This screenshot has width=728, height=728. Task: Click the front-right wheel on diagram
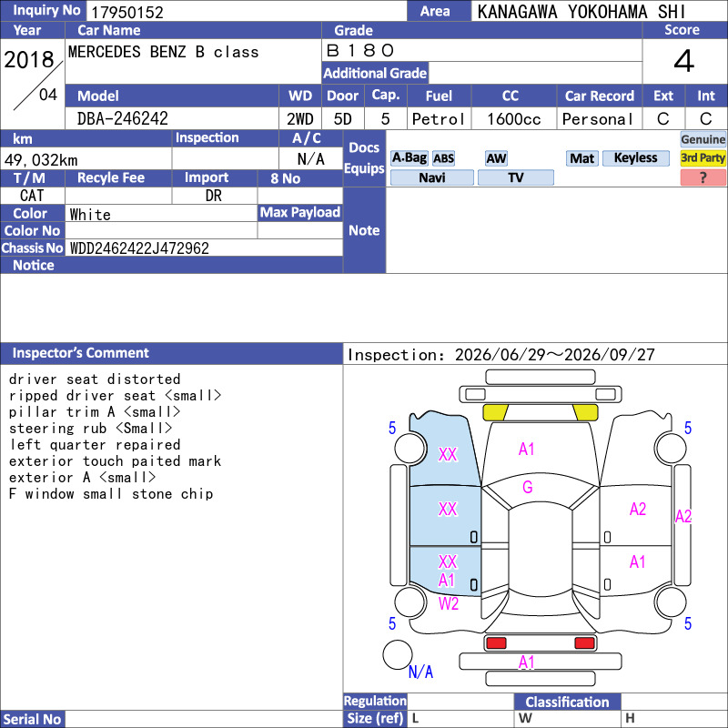[671, 448]
